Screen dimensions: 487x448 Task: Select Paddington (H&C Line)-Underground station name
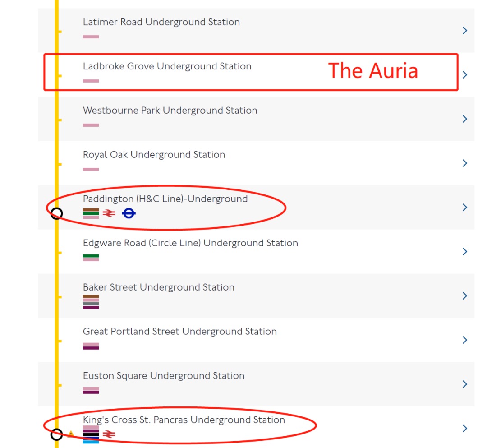(165, 199)
